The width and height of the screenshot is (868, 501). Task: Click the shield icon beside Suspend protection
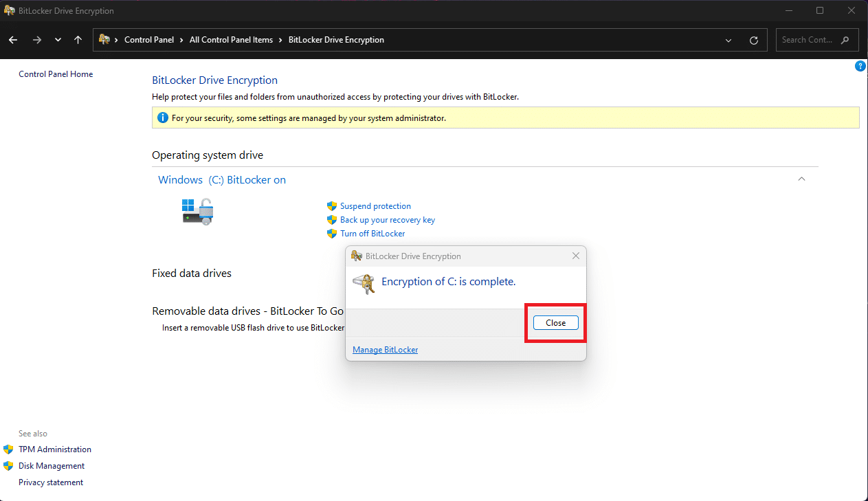coord(332,206)
